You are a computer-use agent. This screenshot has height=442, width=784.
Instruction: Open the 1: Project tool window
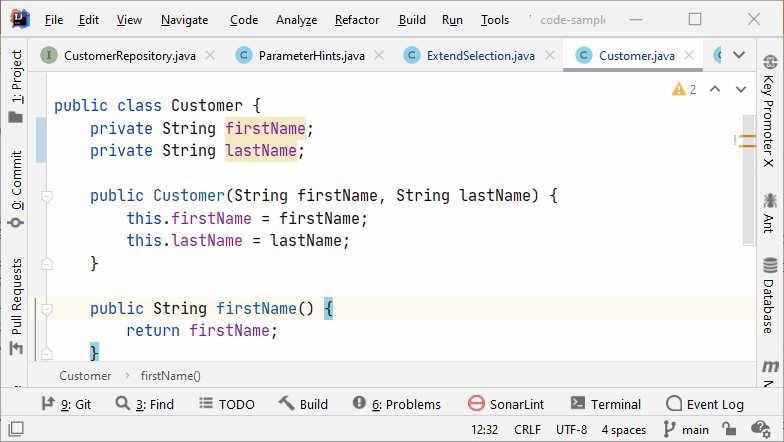pos(16,86)
